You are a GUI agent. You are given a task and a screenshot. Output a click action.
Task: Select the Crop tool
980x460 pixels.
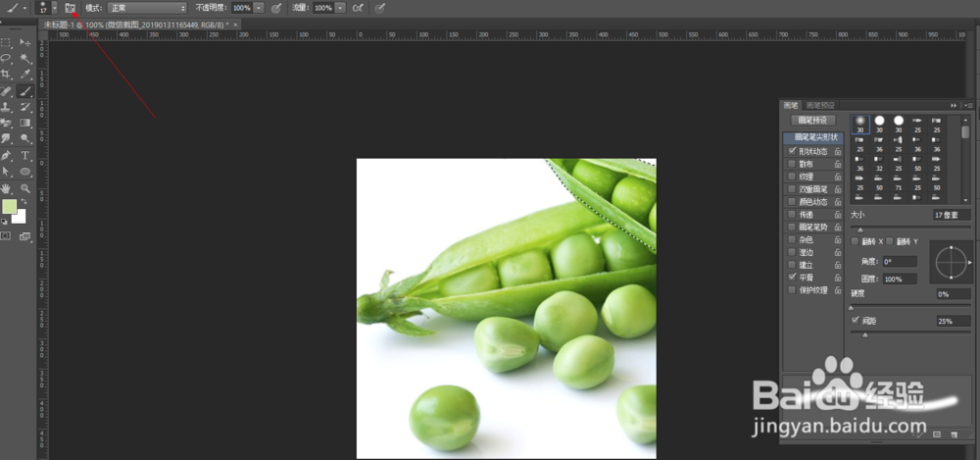pos(6,75)
